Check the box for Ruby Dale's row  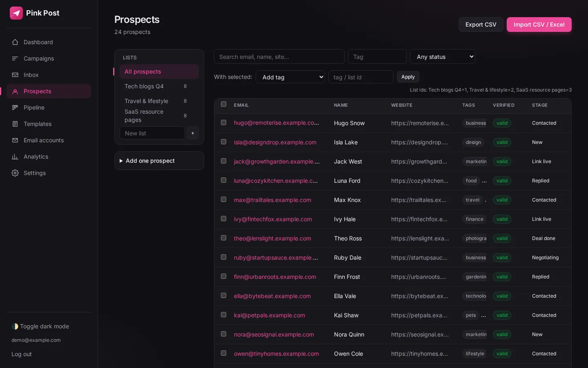click(223, 257)
